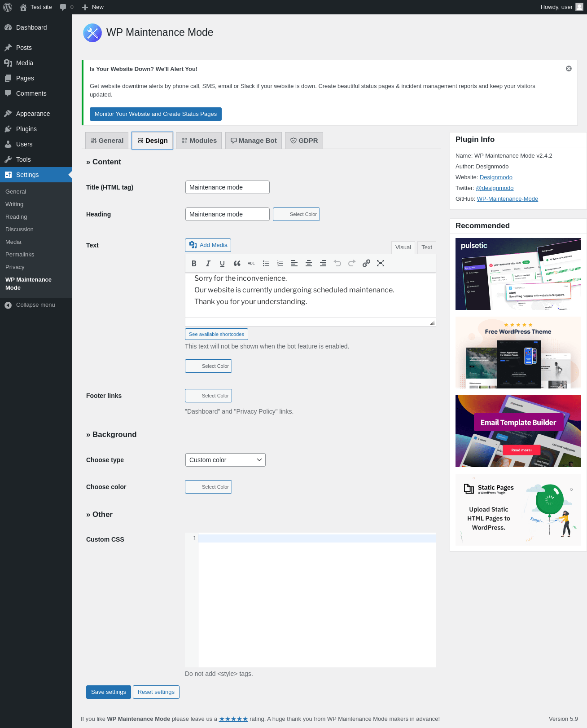The height and width of the screenshot is (728, 587).
Task: Open the Dashboard menu item
Action: [36, 27]
